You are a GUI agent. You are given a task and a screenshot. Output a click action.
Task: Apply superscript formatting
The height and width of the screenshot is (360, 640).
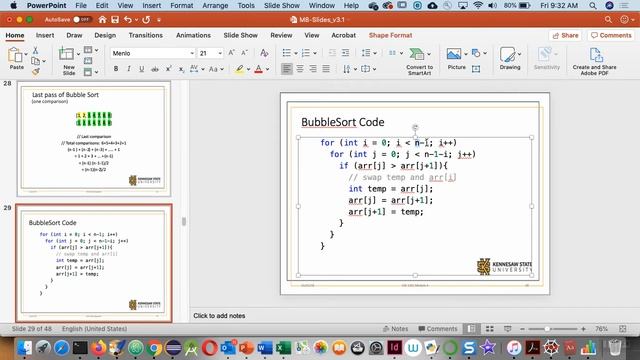pyautogui.click(x=168, y=69)
